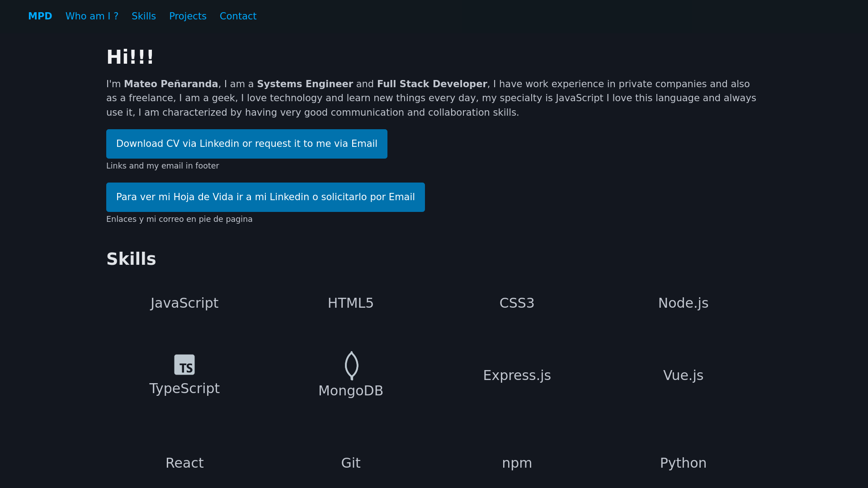Select the React skill label
Screen dimensions: 868x488
pos(184,463)
